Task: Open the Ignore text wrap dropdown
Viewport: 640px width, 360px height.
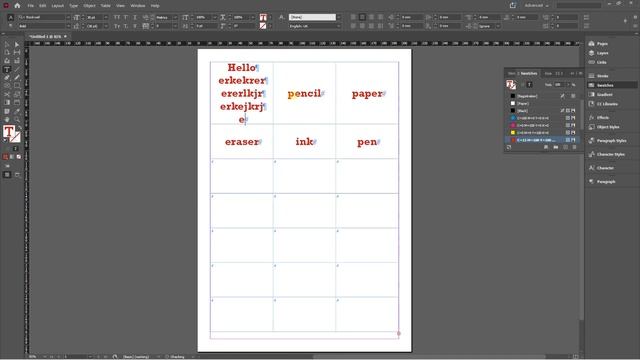Action: coord(498,26)
